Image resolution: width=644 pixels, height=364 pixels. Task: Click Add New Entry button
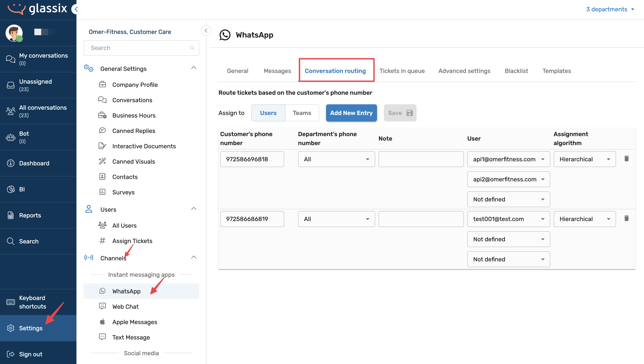click(x=351, y=113)
